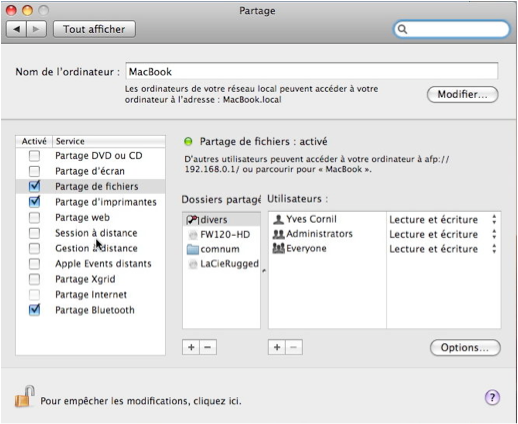Click text 'Pour empêcher les modifications, cliquez ici.'
Image resolution: width=518 pixels, height=424 pixels.
(x=141, y=401)
